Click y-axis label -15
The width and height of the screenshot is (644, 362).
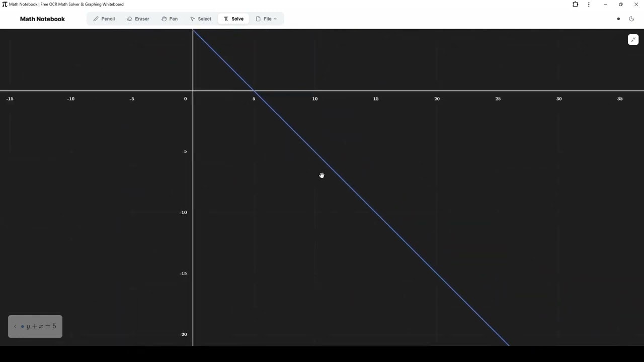[183, 274]
